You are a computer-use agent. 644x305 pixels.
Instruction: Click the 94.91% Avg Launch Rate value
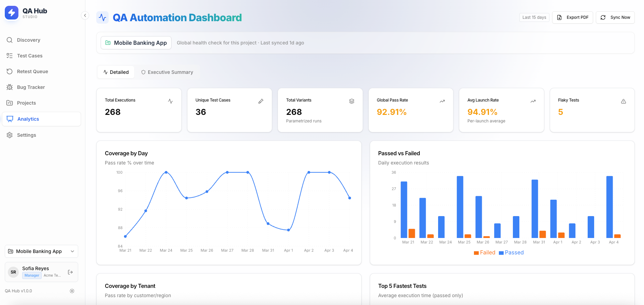pos(482,112)
